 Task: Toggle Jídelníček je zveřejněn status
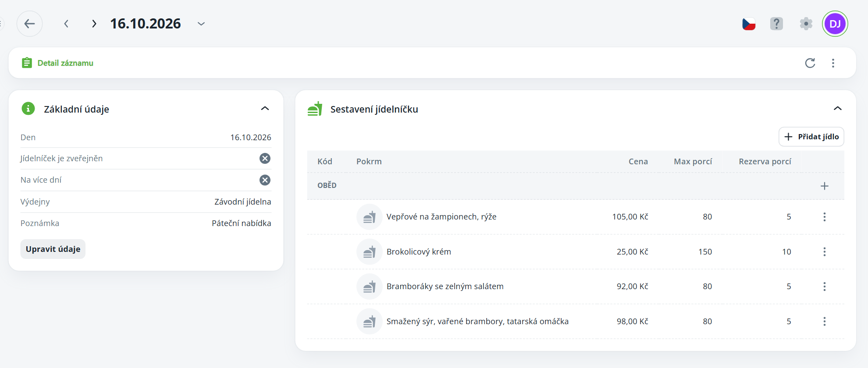(x=265, y=159)
